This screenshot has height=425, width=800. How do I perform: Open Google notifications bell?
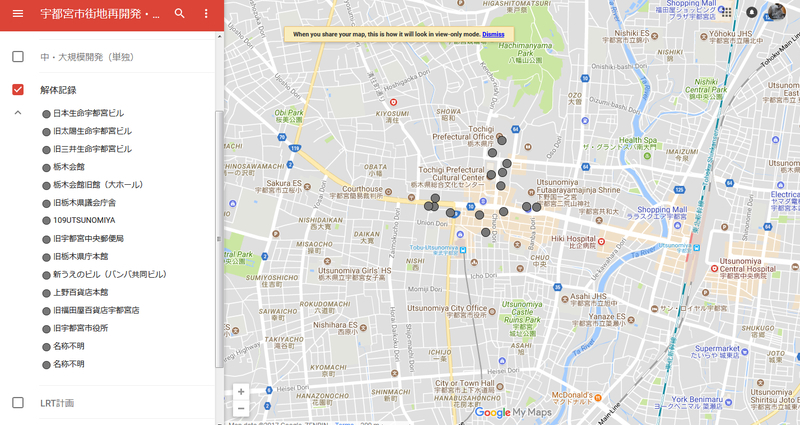point(752,12)
